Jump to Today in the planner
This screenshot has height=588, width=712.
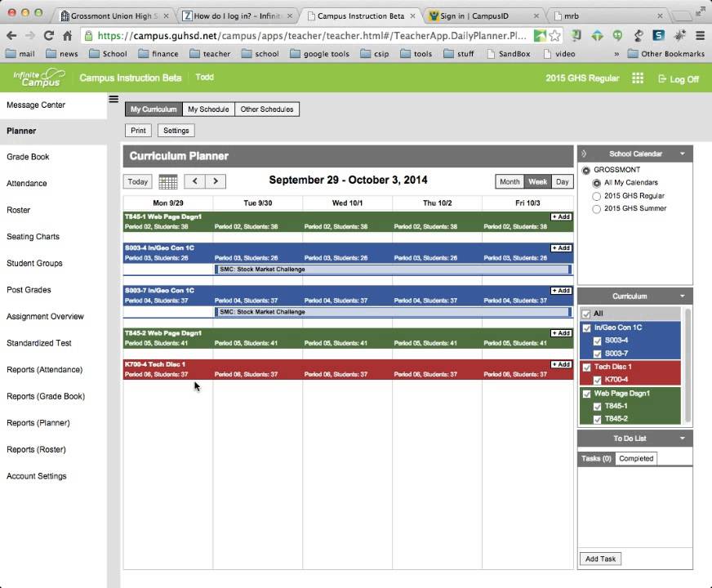pos(138,181)
